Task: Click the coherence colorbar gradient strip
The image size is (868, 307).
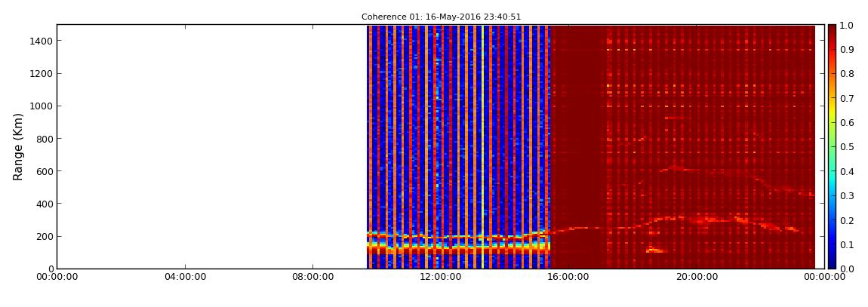Action: tap(832, 146)
